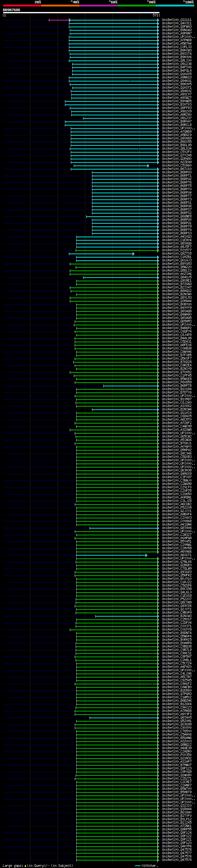This screenshot has width=197, height=868.
Task: Select the UniRef100_O81238 label
Action: pyautogui.click(x=176, y=64)
